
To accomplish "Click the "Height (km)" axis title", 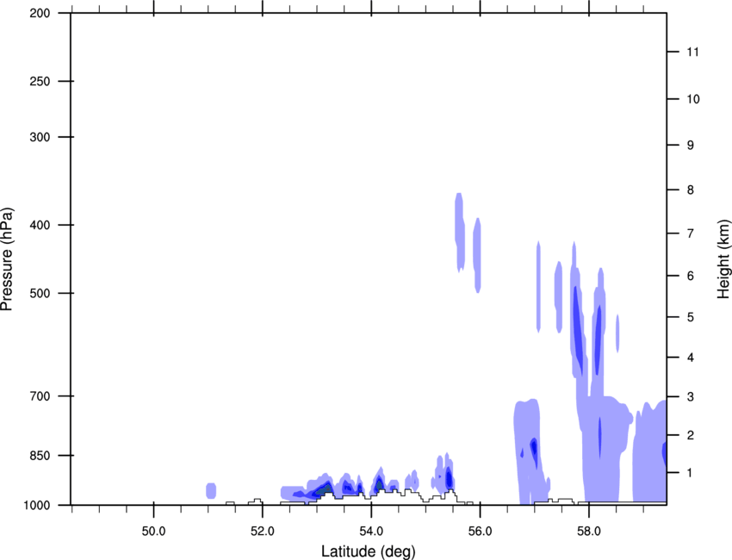I will [723, 259].
